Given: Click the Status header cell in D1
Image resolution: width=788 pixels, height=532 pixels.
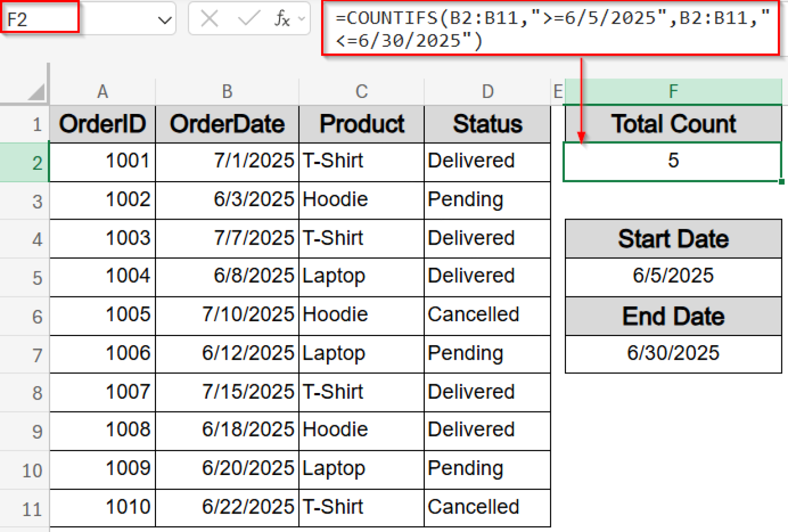Looking at the screenshot, I should point(486,124).
